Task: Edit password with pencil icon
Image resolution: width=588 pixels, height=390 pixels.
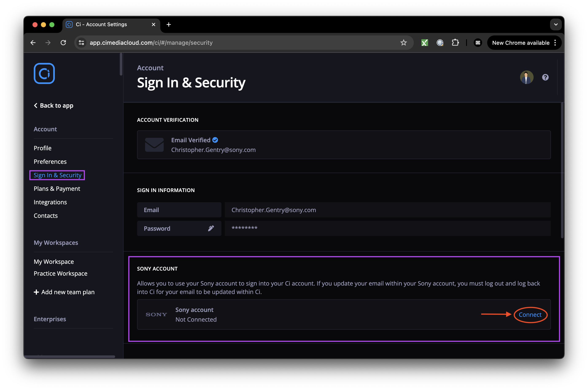Action: (211, 228)
